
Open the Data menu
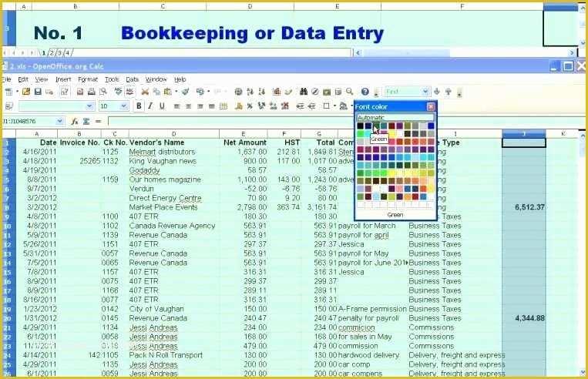click(132, 79)
